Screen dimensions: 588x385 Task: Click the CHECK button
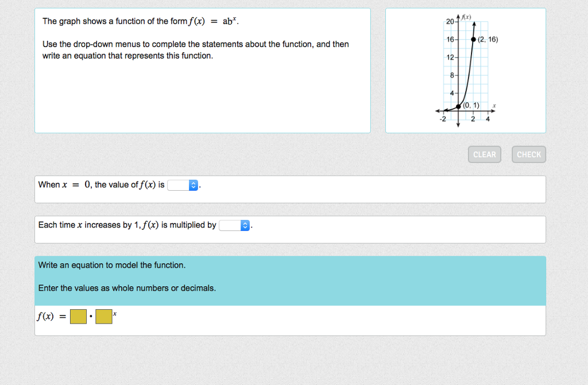tap(528, 154)
